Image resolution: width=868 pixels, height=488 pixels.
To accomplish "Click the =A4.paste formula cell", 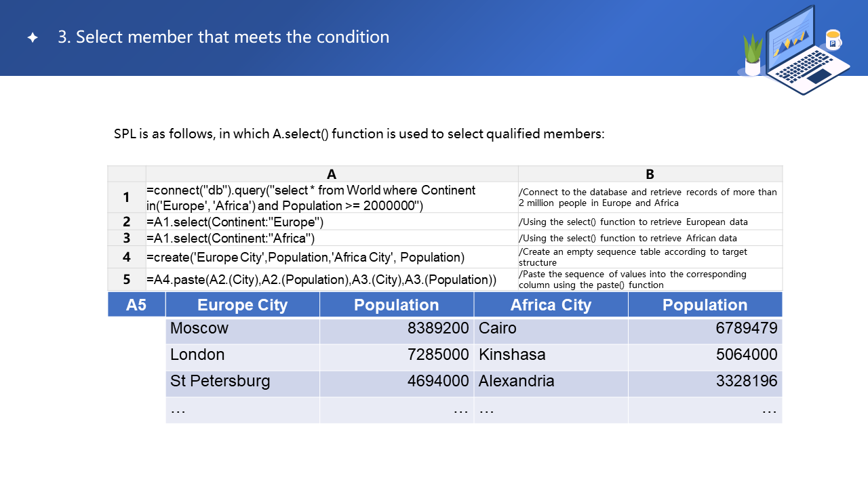I will coord(332,279).
